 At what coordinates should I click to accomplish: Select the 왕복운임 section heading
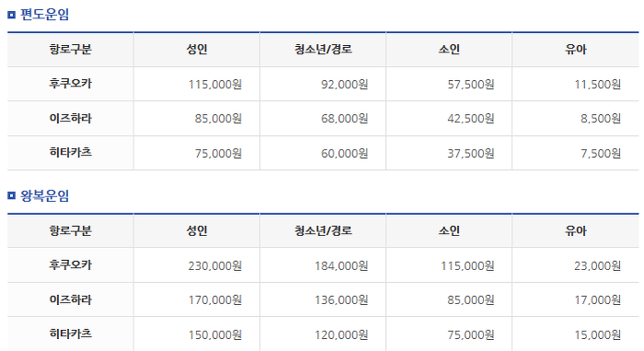pyautogui.click(x=45, y=195)
